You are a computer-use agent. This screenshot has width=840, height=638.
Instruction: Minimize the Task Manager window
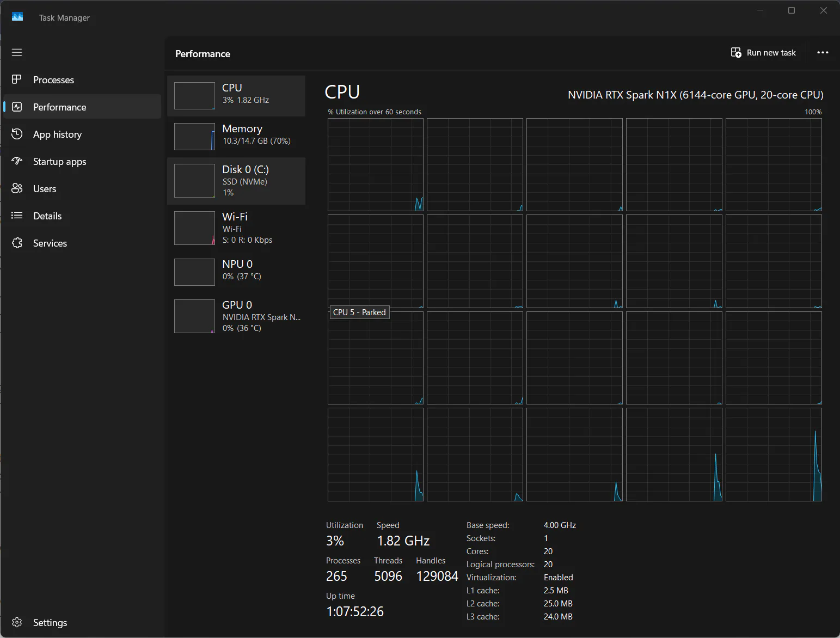[761, 10]
